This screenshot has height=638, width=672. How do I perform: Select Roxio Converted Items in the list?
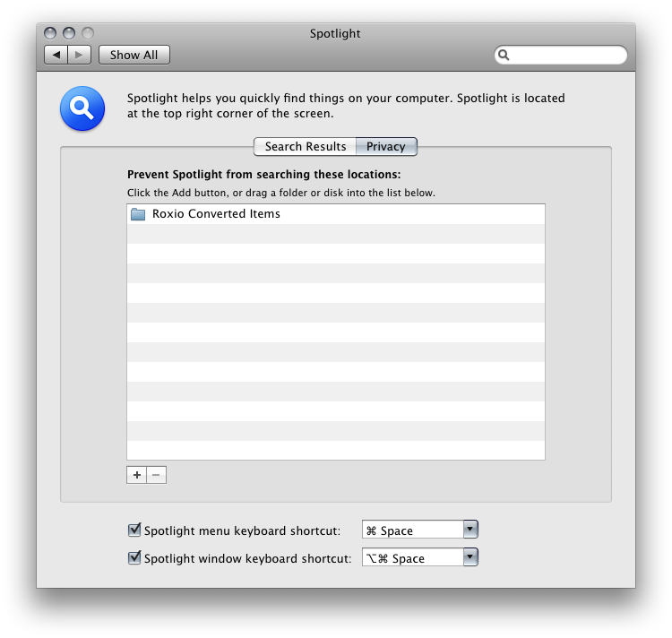(x=336, y=214)
